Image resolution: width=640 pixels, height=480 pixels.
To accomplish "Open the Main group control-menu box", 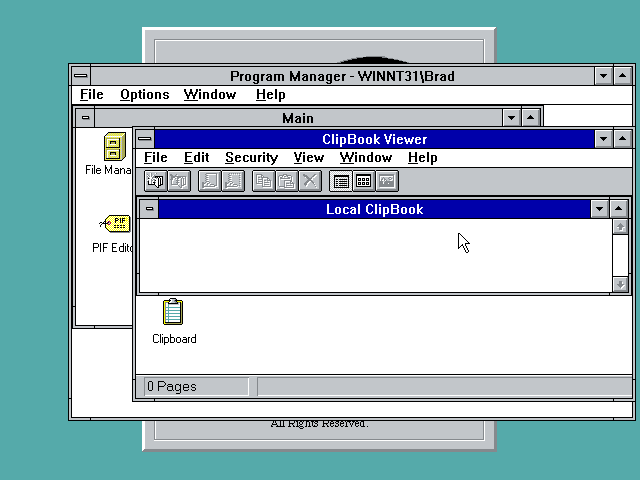I will (x=85, y=118).
